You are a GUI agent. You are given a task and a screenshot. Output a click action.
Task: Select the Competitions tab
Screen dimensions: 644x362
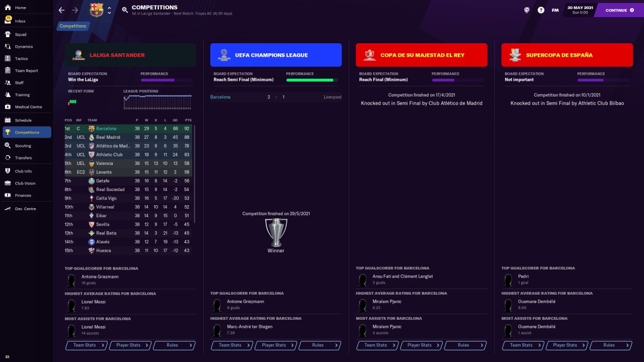pos(73,26)
